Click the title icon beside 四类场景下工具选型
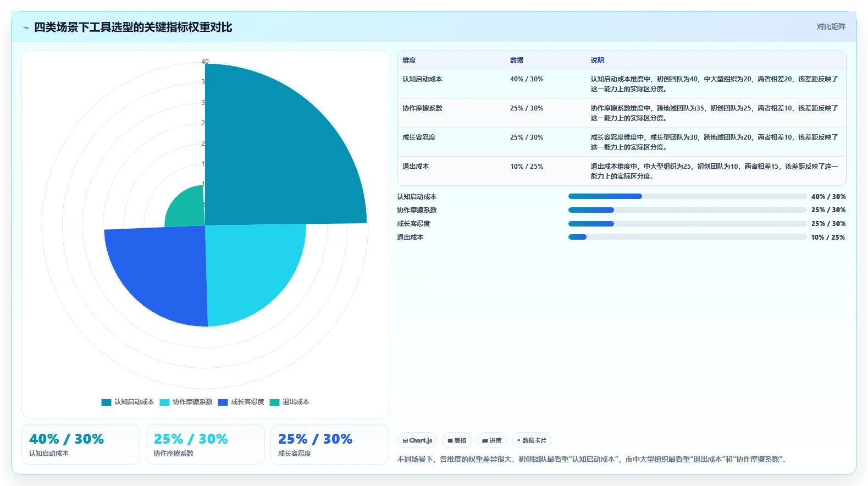Image resolution: width=868 pixels, height=486 pixels. [x=26, y=27]
